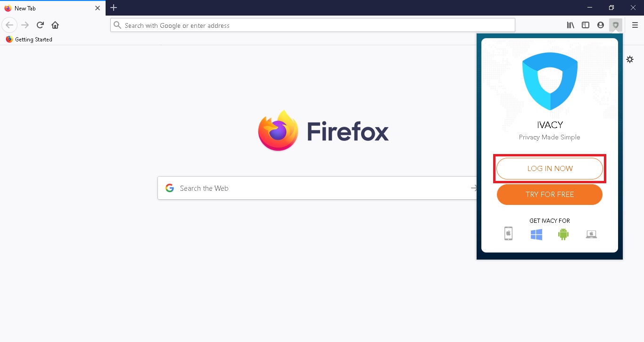
Task: Reload the current page
Action: 41,25
